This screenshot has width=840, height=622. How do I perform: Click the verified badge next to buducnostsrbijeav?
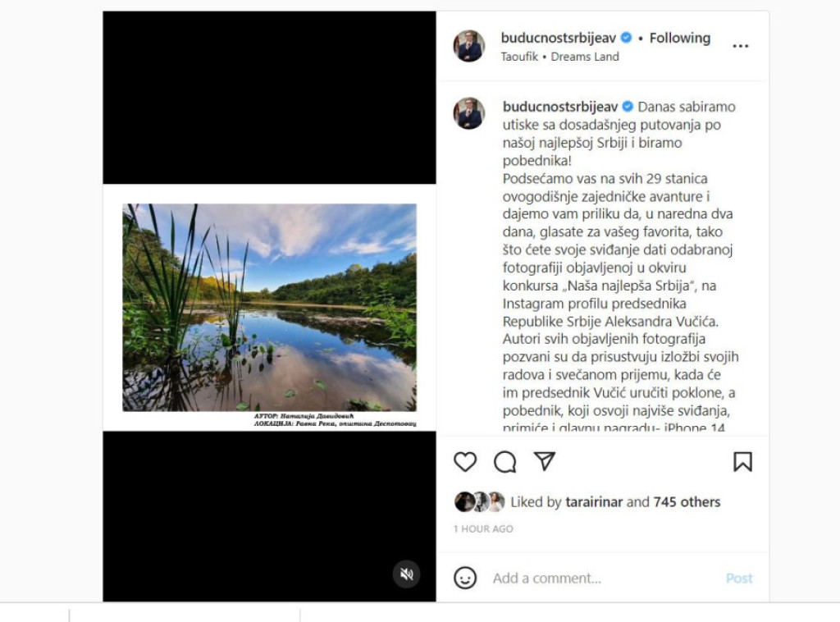click(x=626, y=37)
